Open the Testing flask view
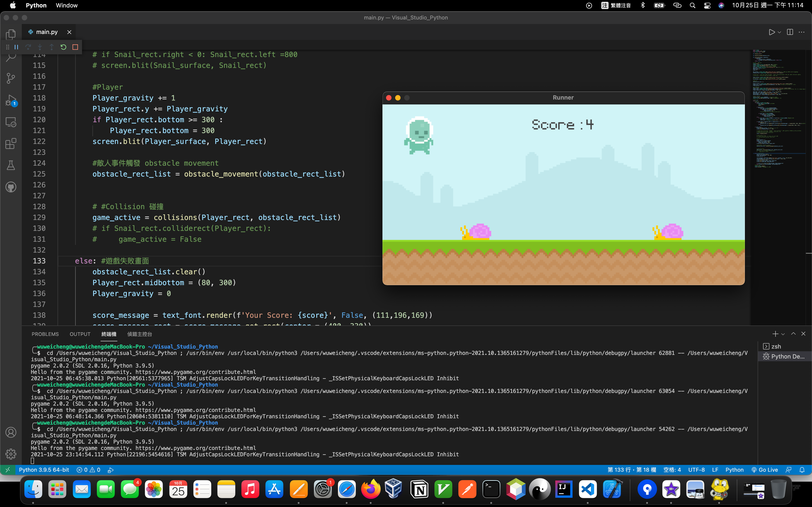Screen dimensions: 812x507 point(11,165)
